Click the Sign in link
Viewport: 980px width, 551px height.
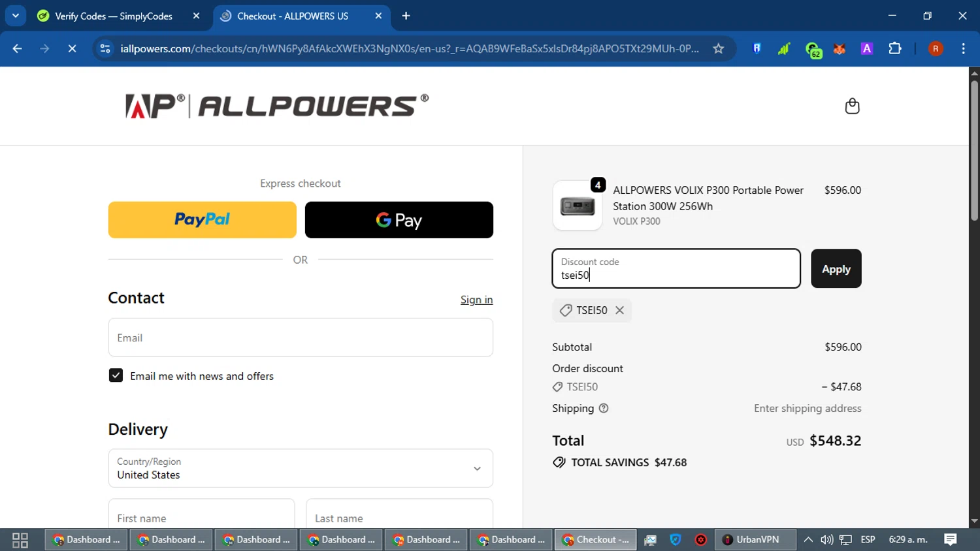click(x=476, y=300)
